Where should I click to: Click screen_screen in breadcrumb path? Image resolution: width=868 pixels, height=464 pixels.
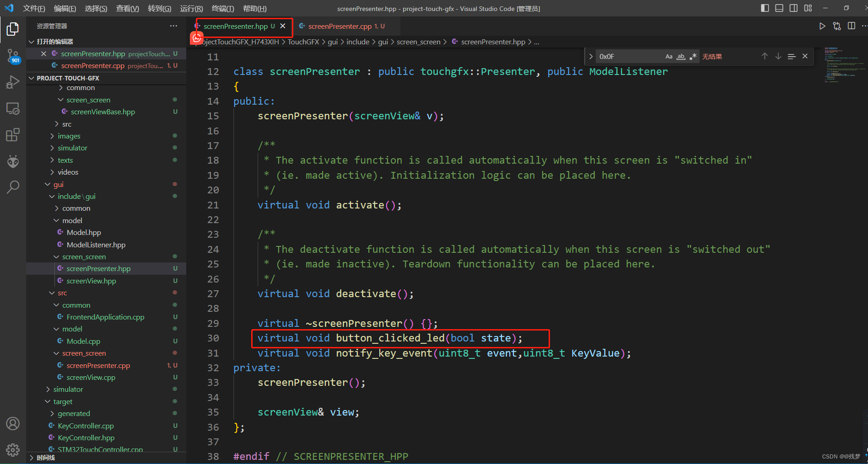click(x=419, y=42)
